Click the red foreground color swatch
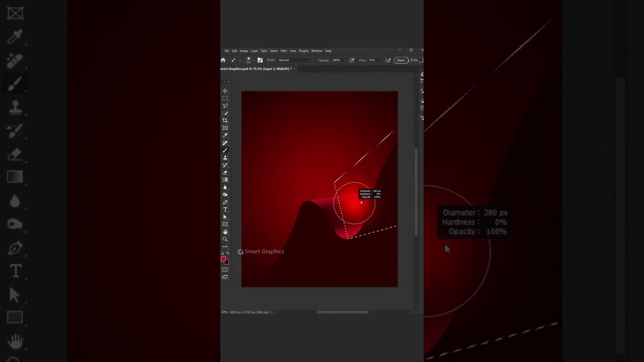 (223, 259)
